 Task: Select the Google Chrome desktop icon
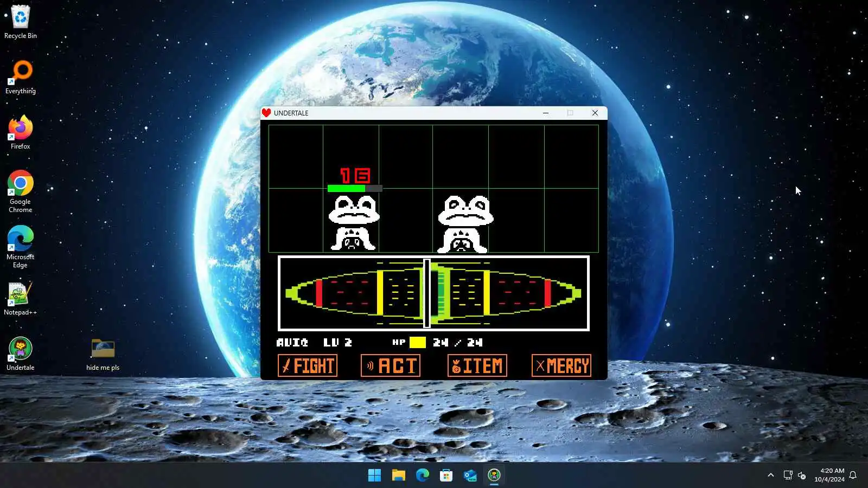pyautogui.click(x=21, y=191)
